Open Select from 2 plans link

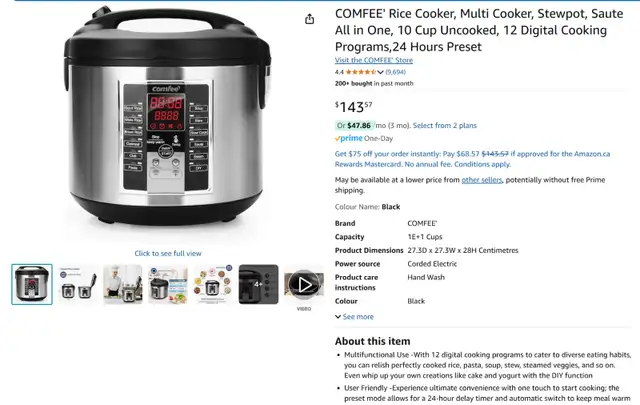click(444, 126)
